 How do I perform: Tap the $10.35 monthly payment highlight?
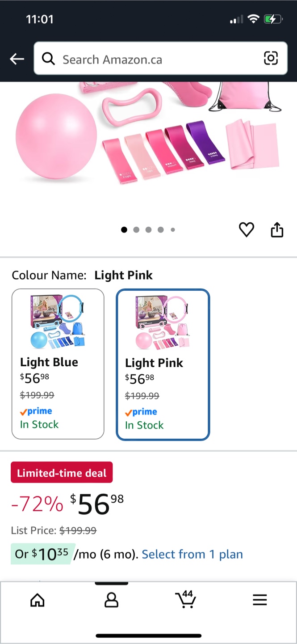[x=41, y=555]
